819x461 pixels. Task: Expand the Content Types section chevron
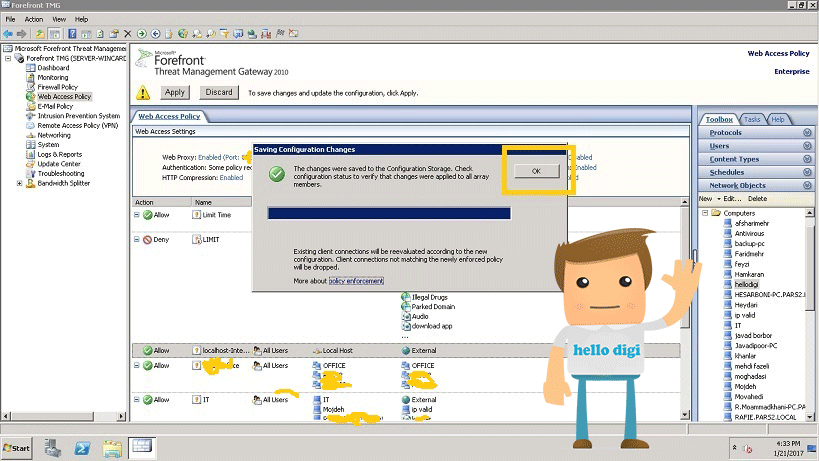click(807, 159)
